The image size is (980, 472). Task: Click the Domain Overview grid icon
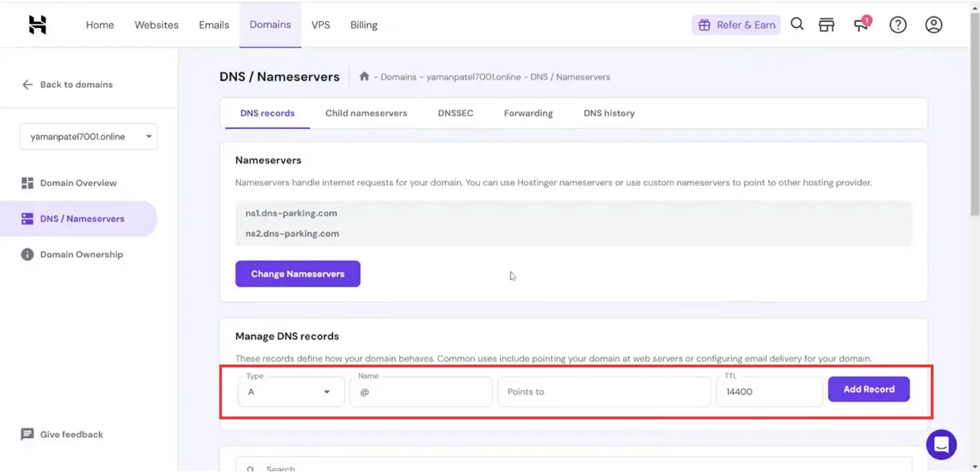[28, 183]
